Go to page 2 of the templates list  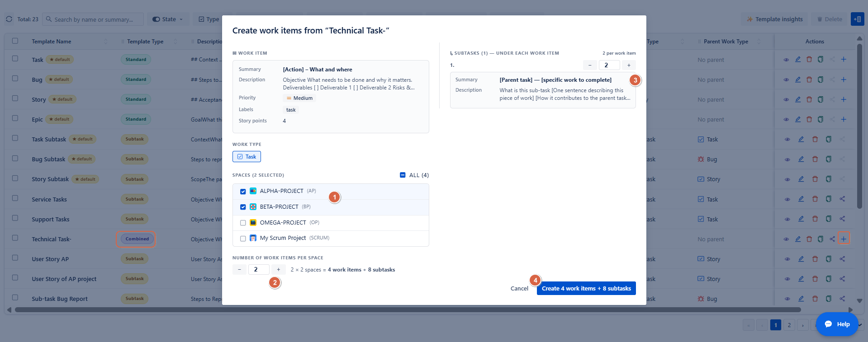(x=789, y=325)
